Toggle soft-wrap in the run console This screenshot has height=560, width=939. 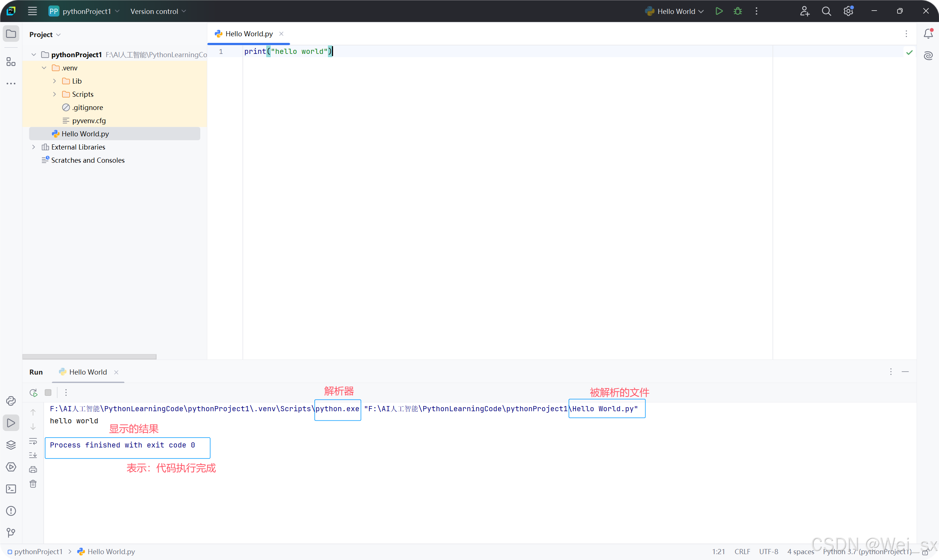coord(33,442)
